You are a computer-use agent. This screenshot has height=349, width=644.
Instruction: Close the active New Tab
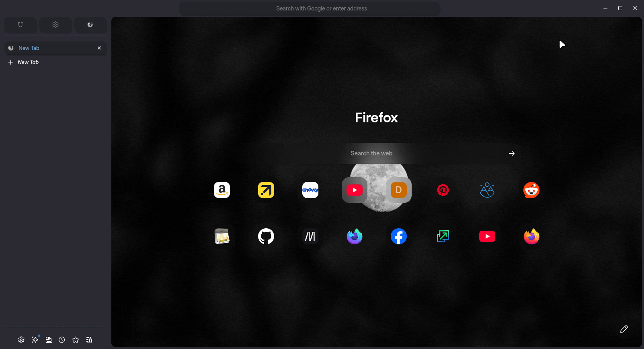pyautogui.click(x=99, y=48)
